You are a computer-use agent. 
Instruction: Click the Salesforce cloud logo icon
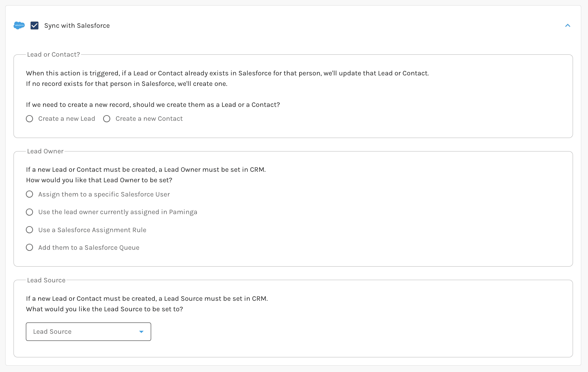pos(19,25)
